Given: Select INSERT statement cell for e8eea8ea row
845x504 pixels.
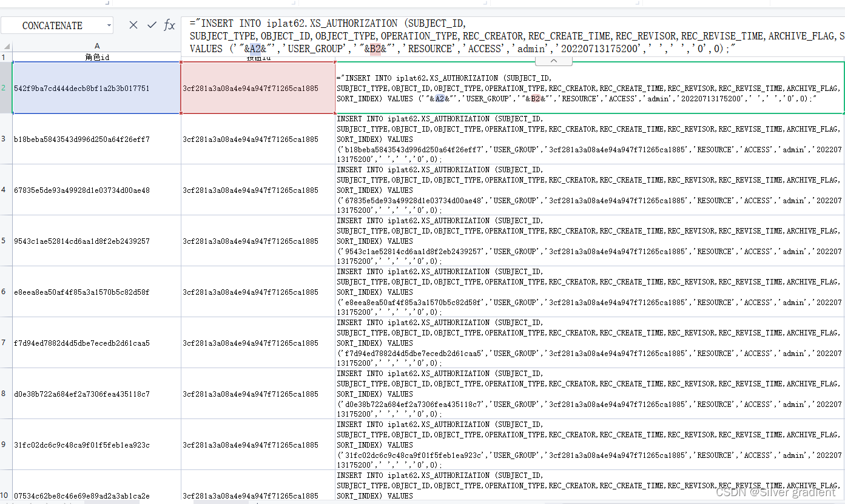Looking at the screenshot, I should 590,292.
